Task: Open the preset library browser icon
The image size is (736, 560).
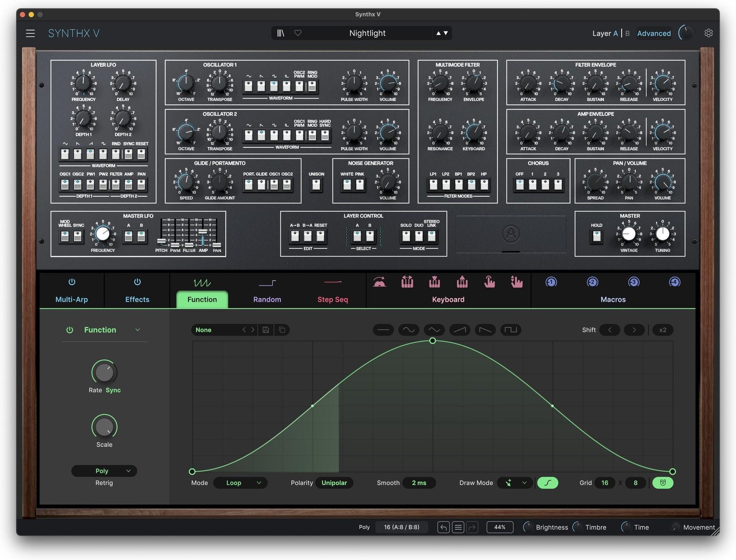Action: click(x=281, y=33)
